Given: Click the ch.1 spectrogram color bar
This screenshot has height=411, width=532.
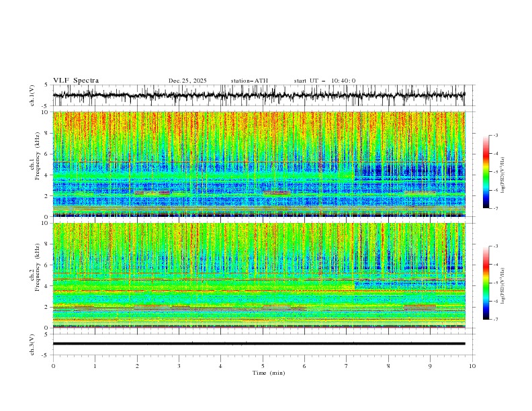Looking at the screenshot, I should (486, 172).
